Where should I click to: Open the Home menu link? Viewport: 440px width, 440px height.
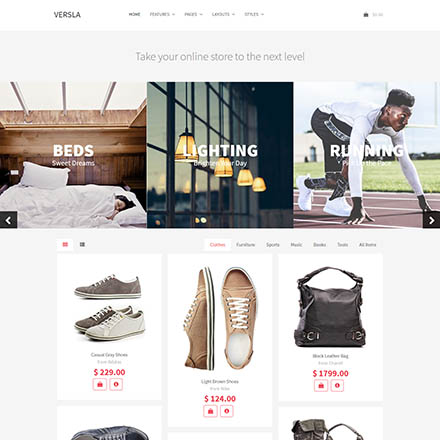(x=134, y=14)
